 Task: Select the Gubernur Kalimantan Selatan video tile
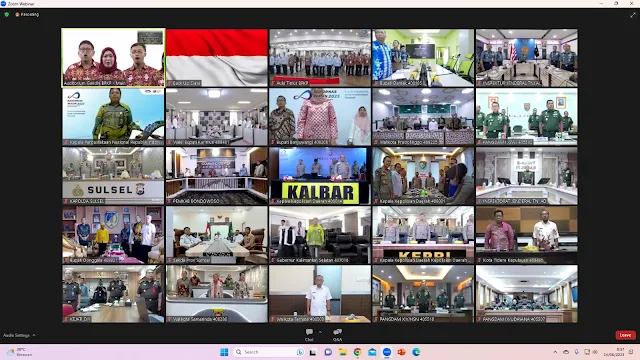pos(320,235)
